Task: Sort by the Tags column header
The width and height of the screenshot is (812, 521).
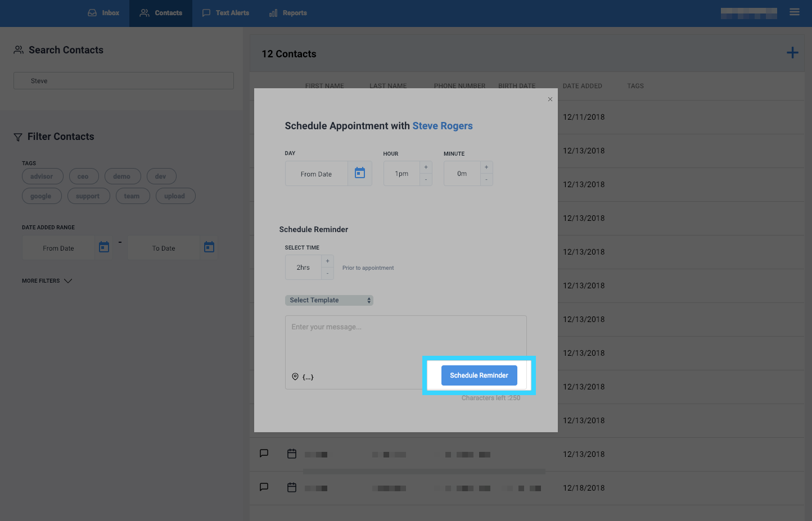Action: [x=635, y=86]
